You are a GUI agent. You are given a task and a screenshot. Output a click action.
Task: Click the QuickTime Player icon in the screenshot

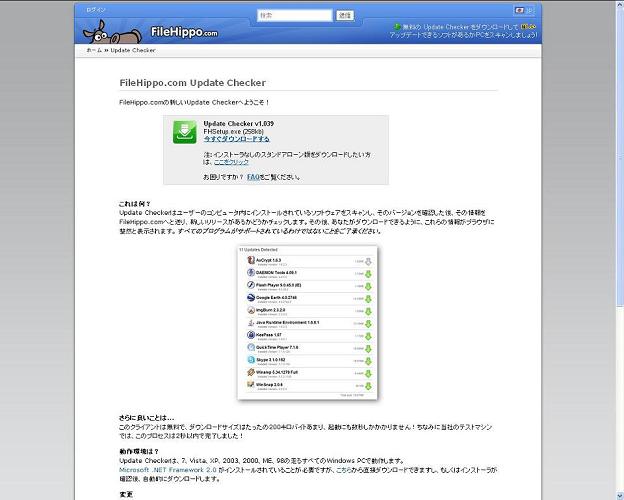(251, 348)
